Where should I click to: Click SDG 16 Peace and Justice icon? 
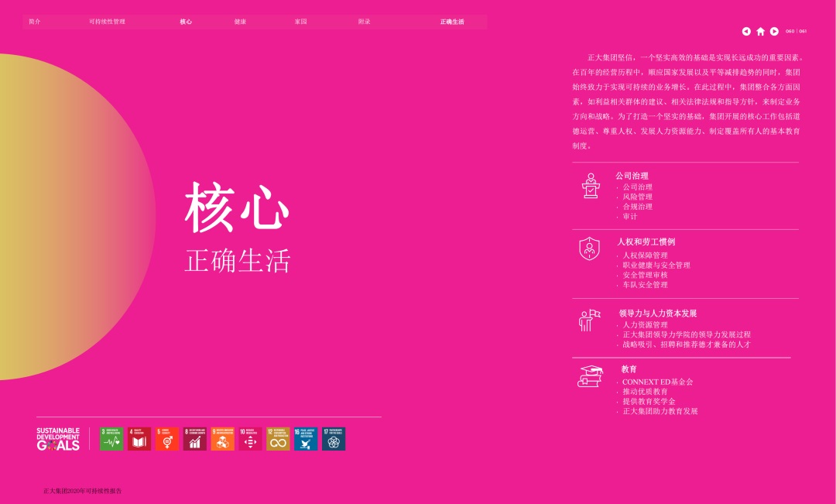point(306,439)
